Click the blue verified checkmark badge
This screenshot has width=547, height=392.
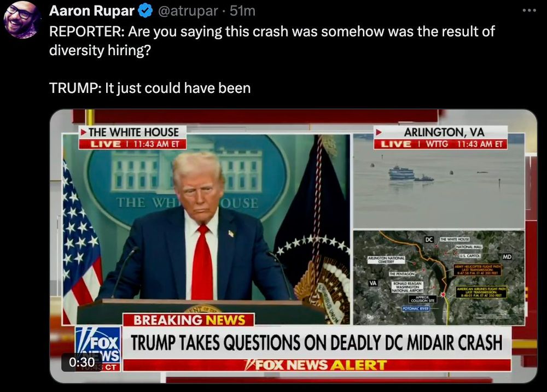coord(146,11)
